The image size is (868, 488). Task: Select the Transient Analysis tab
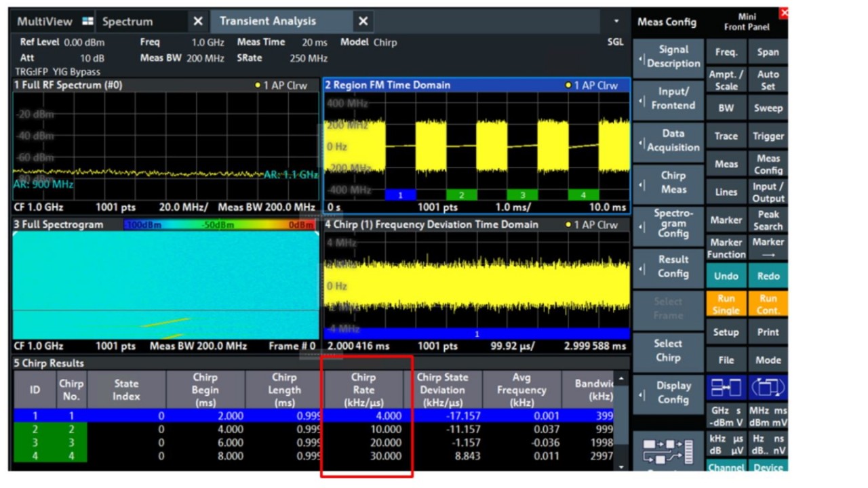pyautogui.click(x=268, y=21)
